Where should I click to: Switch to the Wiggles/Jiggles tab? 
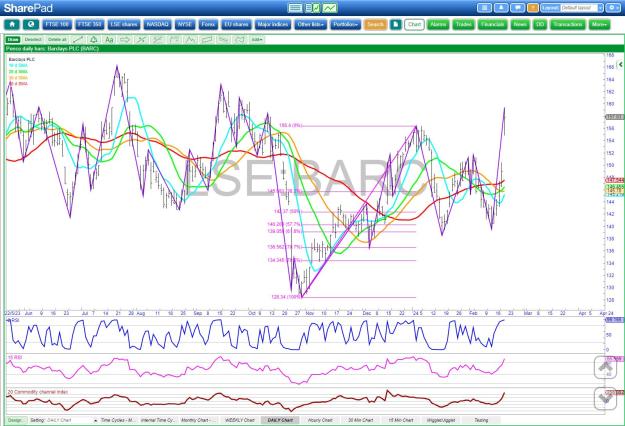(x=440, y=420)
